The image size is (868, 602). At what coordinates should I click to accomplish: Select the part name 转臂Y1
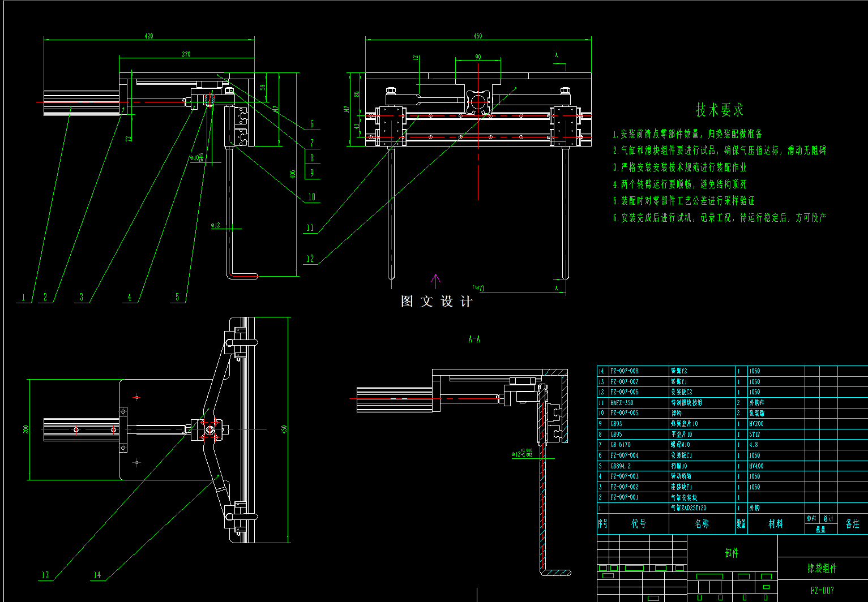pyautogui.click(x=679, y=382)
